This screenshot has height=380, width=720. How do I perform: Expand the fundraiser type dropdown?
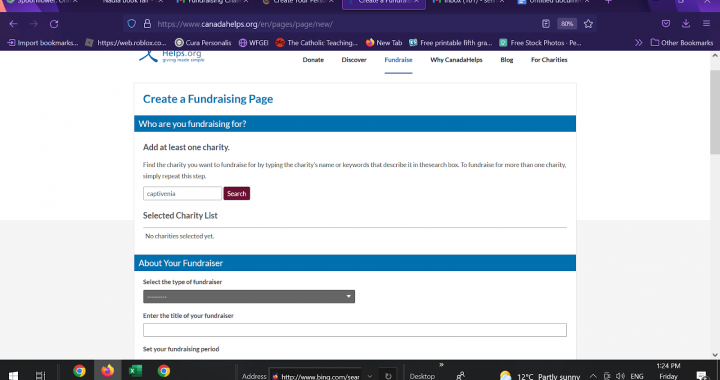(249, 296)
